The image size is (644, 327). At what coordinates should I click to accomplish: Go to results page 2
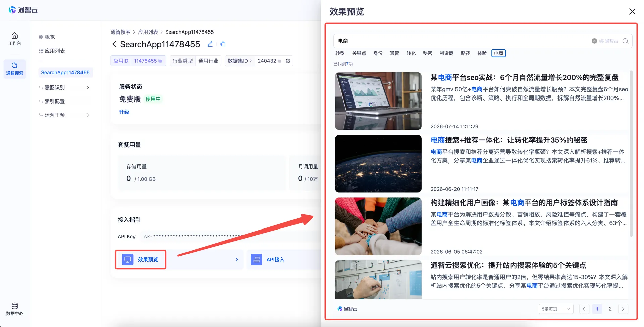pyautogui.click(x=610, y=309)
